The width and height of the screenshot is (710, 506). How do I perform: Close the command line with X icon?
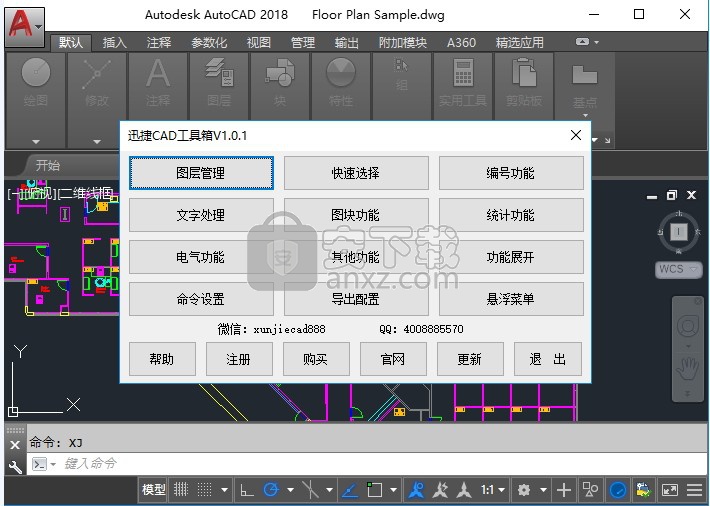14,445
